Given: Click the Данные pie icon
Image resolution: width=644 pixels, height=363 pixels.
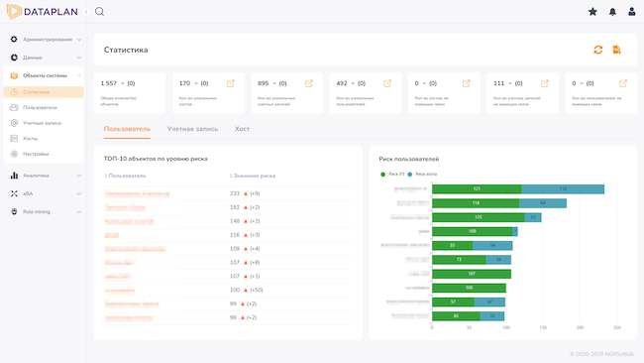Looking at the screenshot, I should point(14,58).
